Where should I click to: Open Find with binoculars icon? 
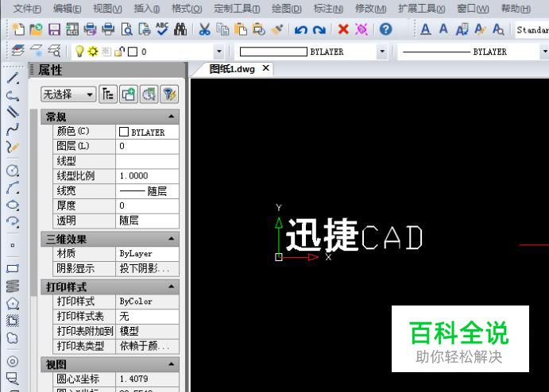coord(180,29)
